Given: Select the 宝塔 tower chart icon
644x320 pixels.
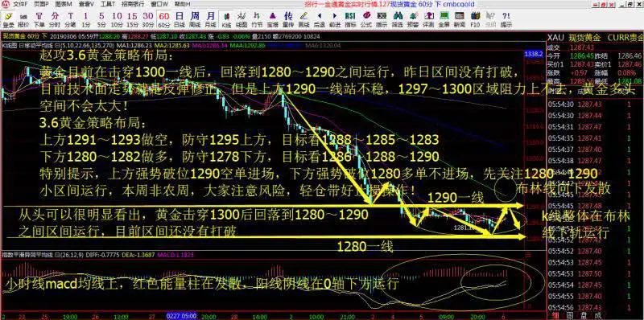Looking at the screenshot, I should (x=273, y=18).
